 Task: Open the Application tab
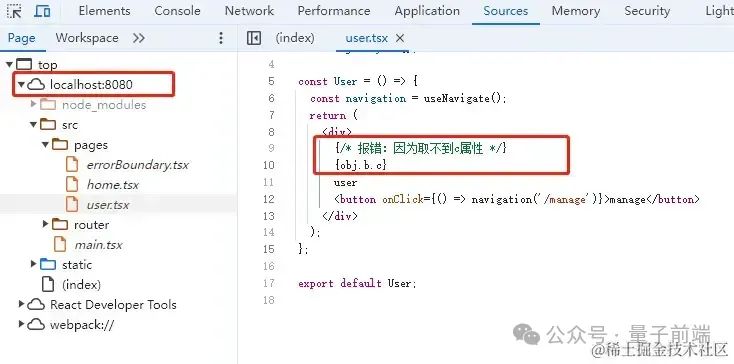(x=427, y=11)
